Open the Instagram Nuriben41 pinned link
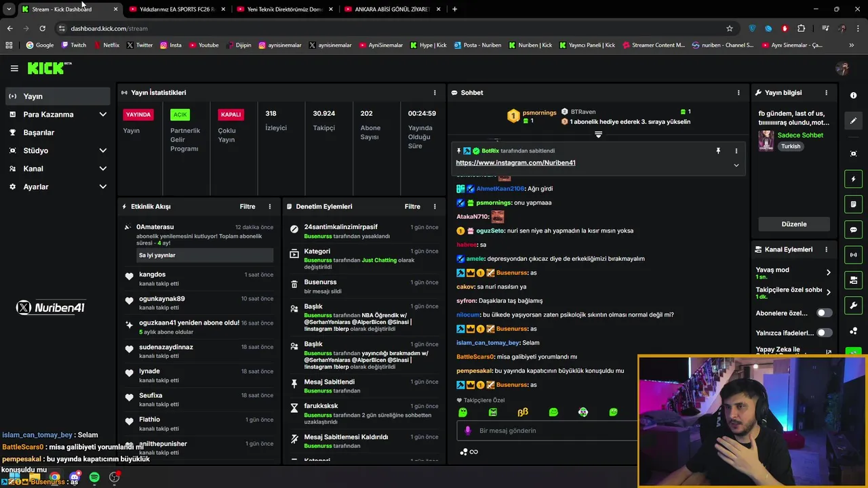The width and height of the screenshot is (868, 488). point(515,163)
